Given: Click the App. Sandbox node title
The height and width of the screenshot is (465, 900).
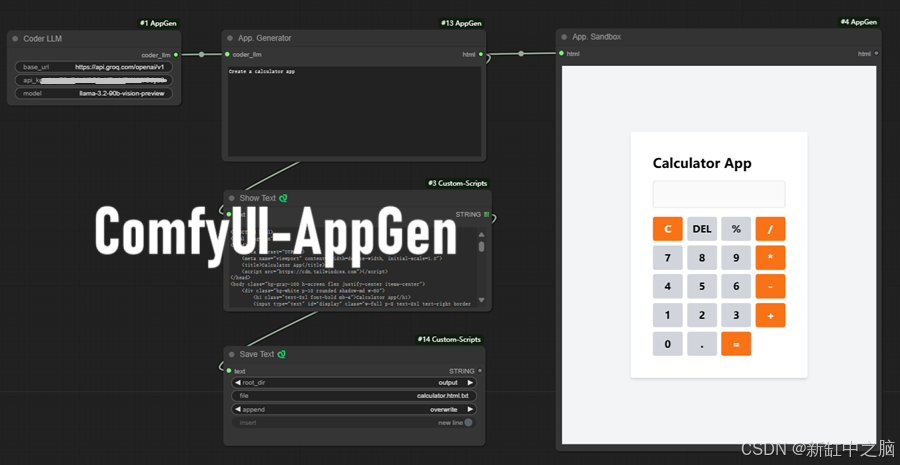Looking at the screenshot, I should [596, 37].
